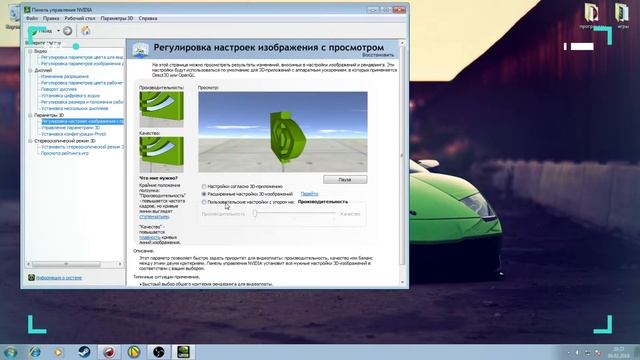Screen dimensions: 640x360
Task: Select 'Поворот дисплея' tree item
Action: coord(59,89)
